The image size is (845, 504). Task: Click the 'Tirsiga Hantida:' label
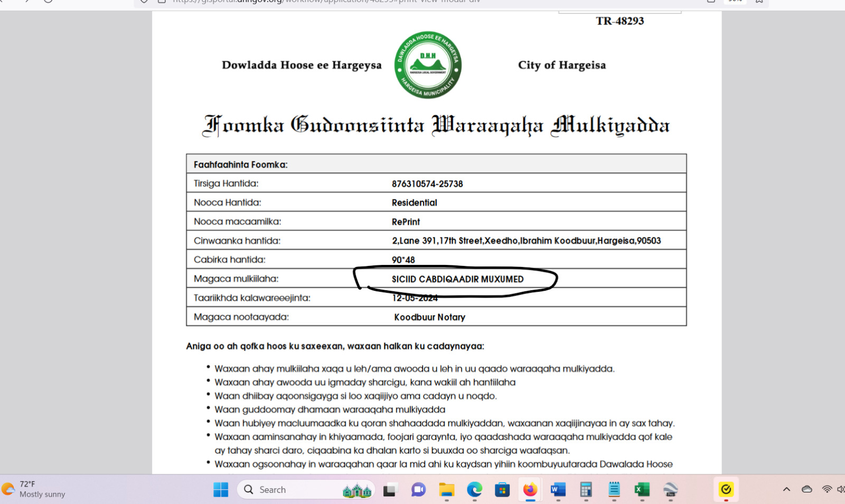tap(226, 184)
